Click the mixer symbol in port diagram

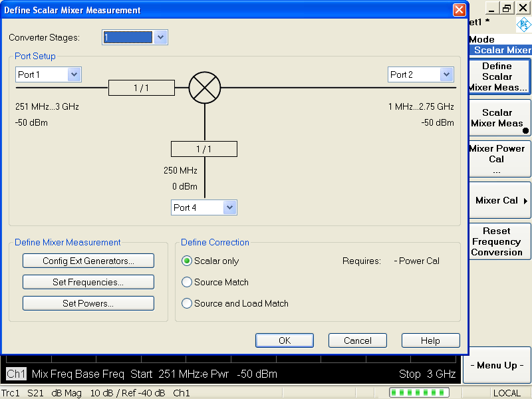204,88
